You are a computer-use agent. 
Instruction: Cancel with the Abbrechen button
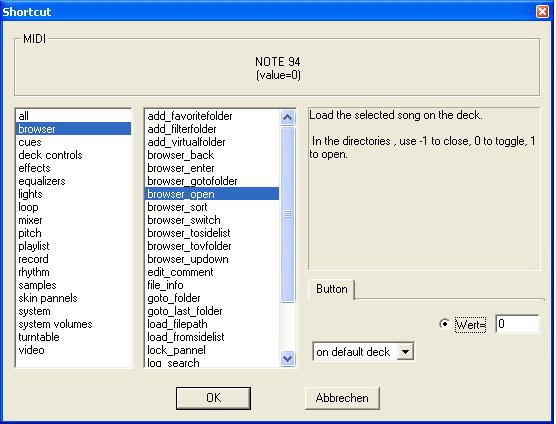(342, 398)
